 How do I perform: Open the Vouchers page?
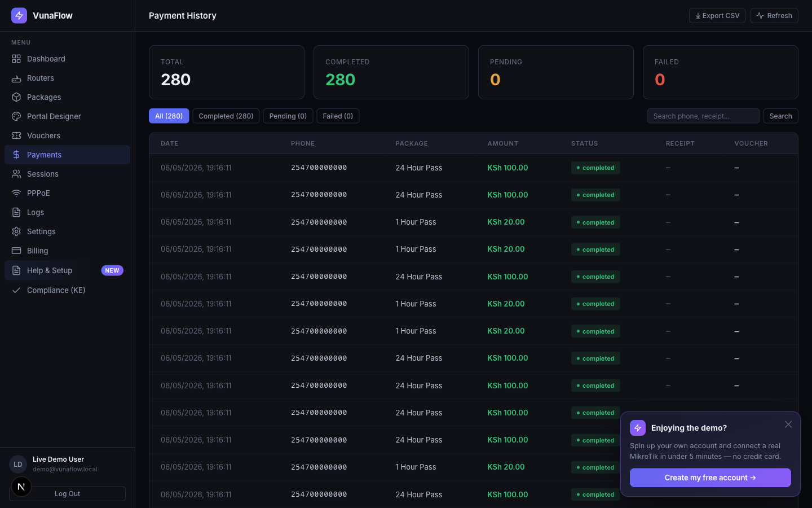pos(67,135)
